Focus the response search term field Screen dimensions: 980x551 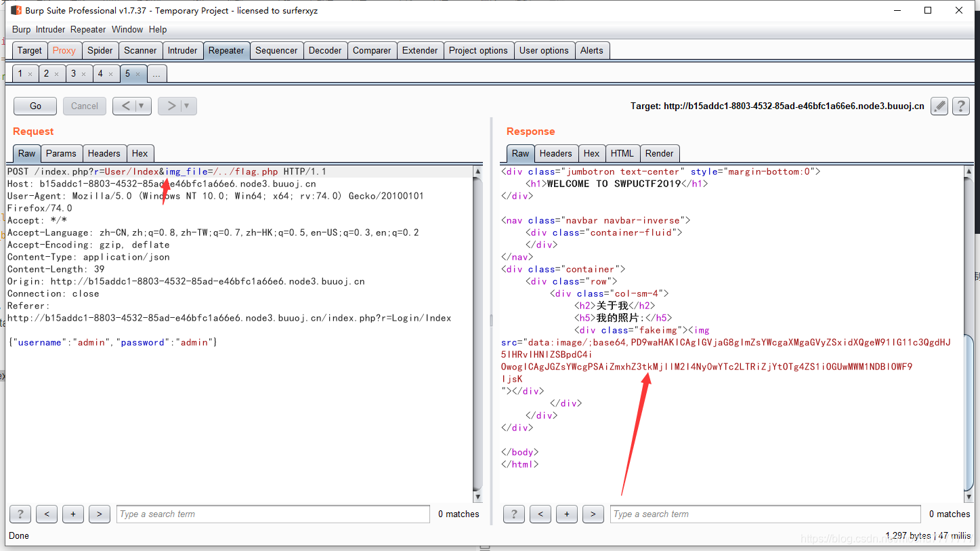pos(765,514)
